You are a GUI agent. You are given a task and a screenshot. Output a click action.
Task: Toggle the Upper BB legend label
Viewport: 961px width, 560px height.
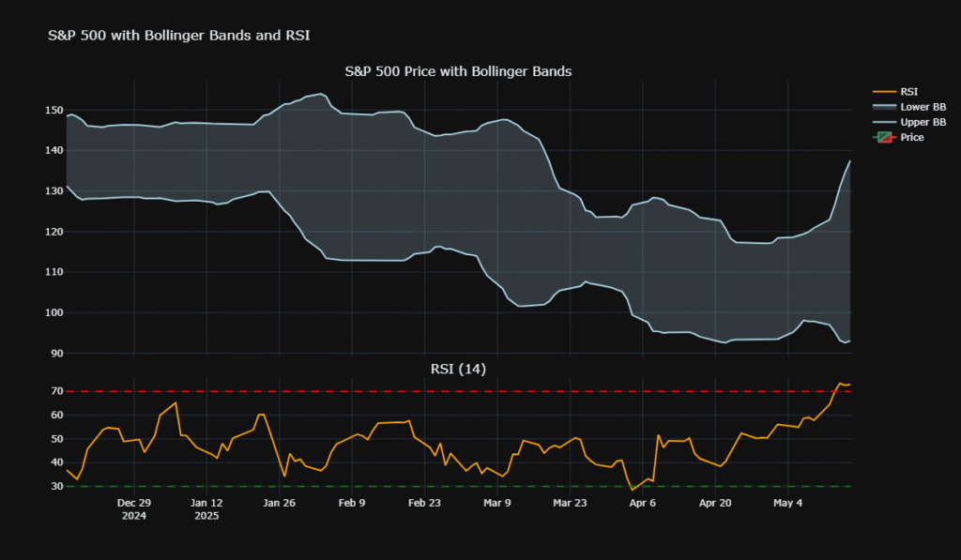point(923,122)
